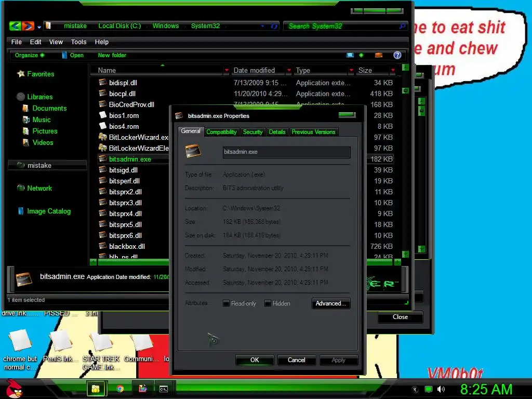532x399 pixels.
Task: Select the bidispl.dll file icon
Action: [102, 83]
